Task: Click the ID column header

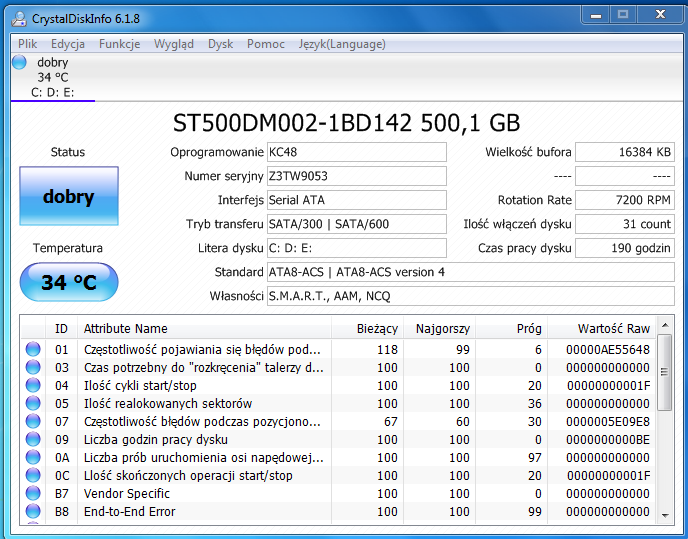Action: [61, 328]
